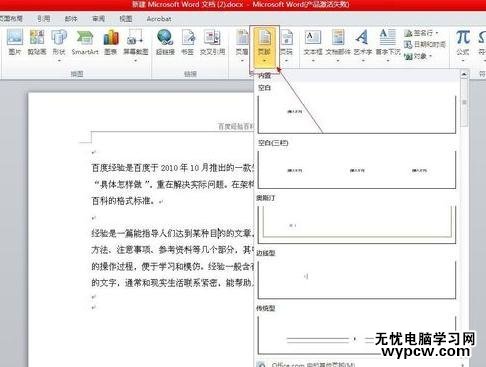The width and height of the screenshot is (486, 367).
Task: Switch to the 邮件 mailings tab
Action: pyautogui.click(x=71, y=19)
